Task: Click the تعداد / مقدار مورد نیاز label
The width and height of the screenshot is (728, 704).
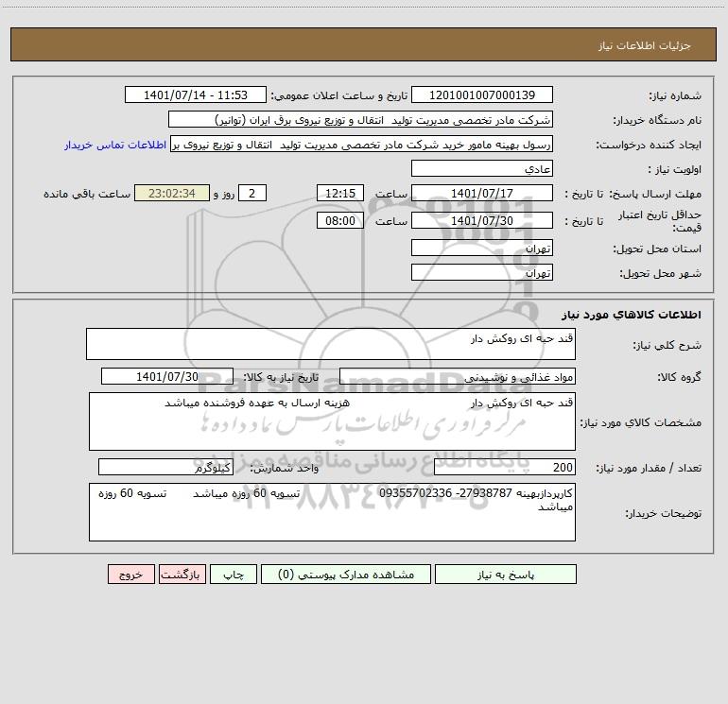Action: 649,469
